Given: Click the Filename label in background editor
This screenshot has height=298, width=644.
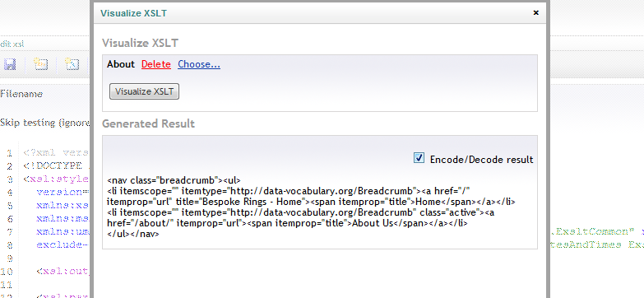Looking at the screenshot, I should [x=21, y=94].
